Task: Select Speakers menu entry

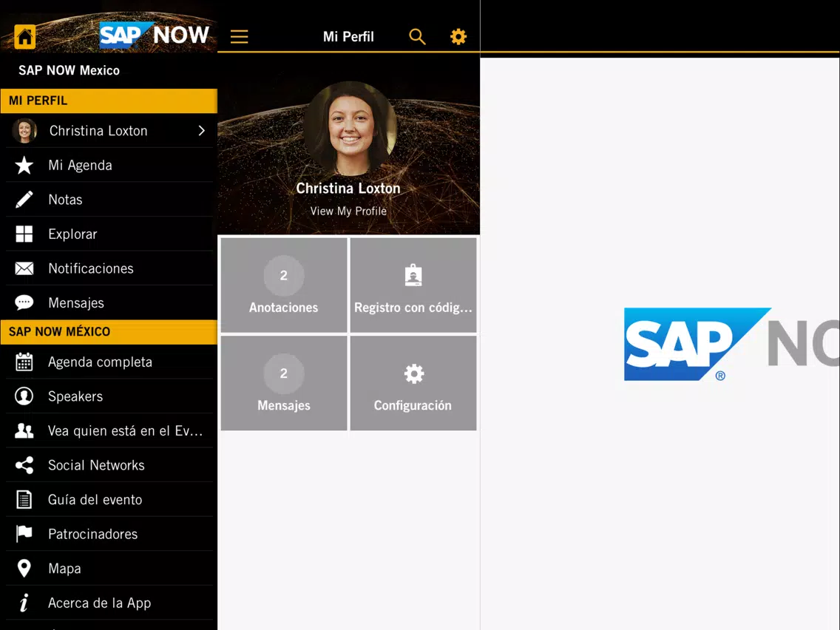Action: [109, 396]
